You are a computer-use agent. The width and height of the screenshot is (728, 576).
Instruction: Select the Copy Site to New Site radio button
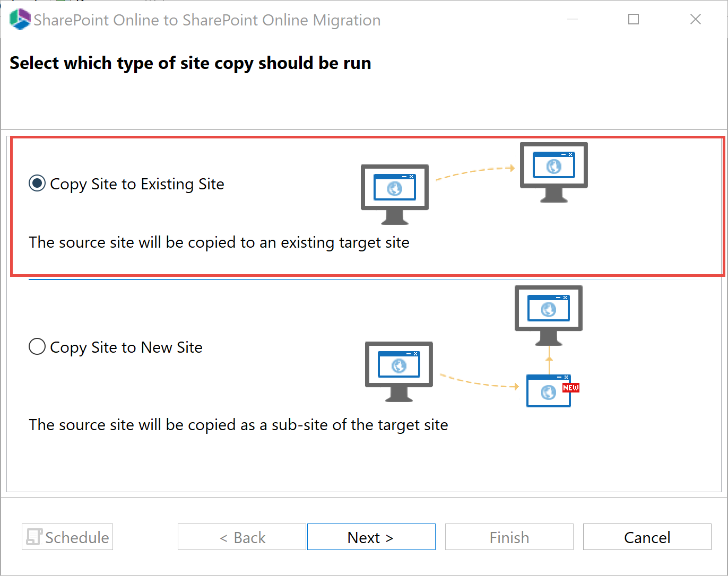coord(37,346)
